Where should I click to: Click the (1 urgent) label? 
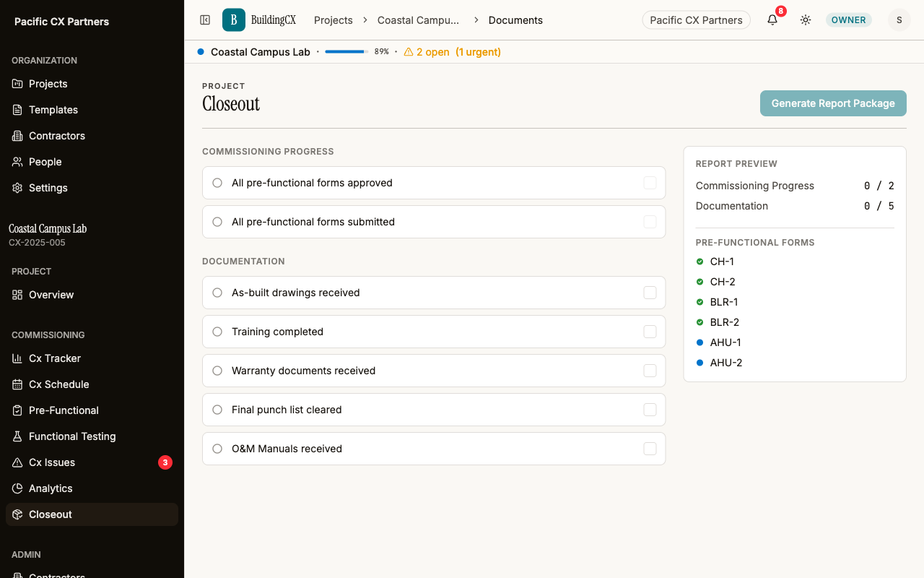point(478,52)
